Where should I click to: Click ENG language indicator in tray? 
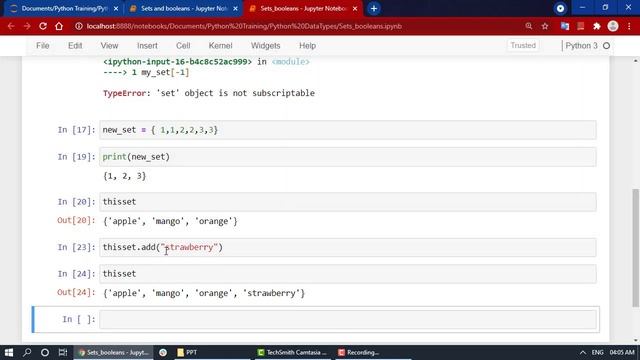click(598, 352)
